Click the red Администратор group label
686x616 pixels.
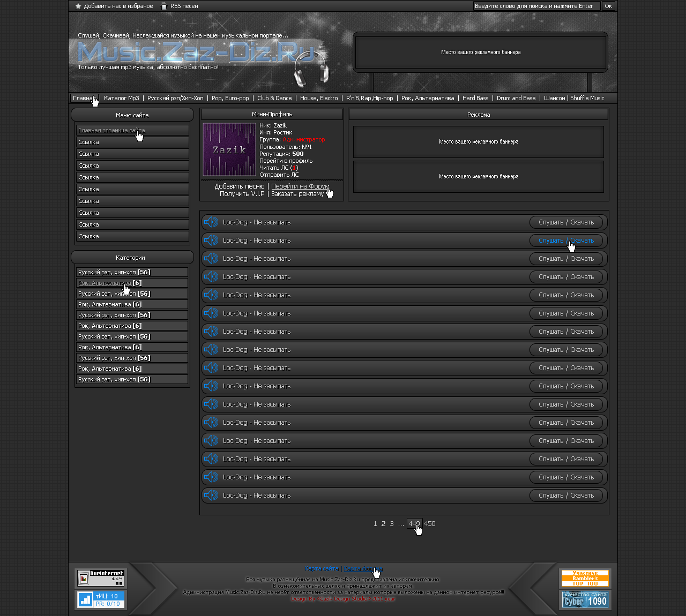click(x=304, y=139)
